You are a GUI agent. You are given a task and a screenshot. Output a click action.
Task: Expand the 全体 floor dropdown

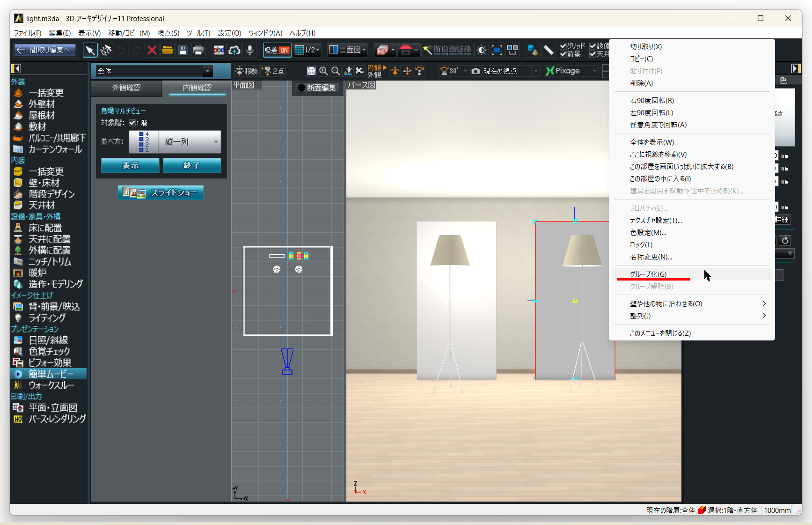click(207, 71)
